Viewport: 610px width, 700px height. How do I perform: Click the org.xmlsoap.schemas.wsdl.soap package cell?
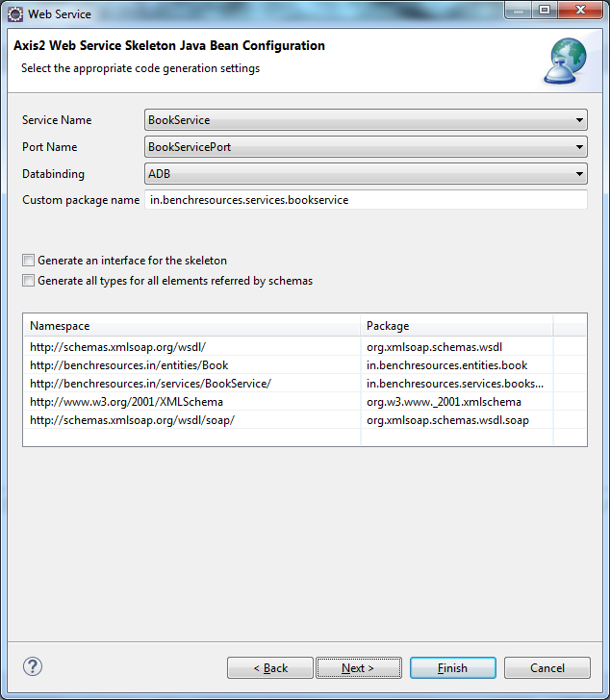(456, 420)
